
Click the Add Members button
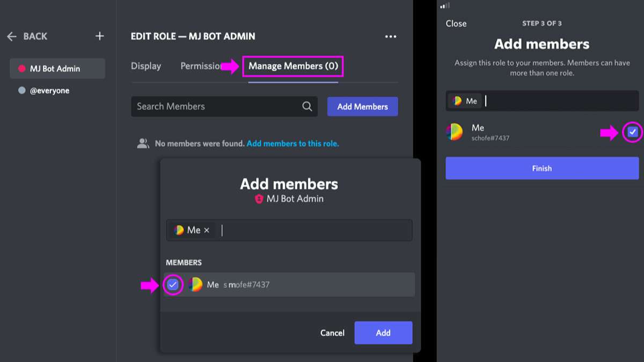point(362,106)
